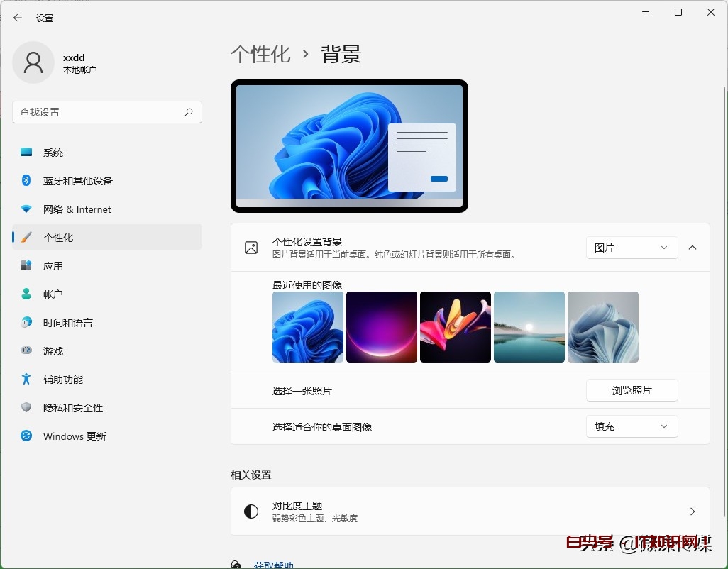The height and width of the screenshot is (569, 728).
Task: Collapse the 个性化设置背景 section chevron
Action: (x=692, y=248)
